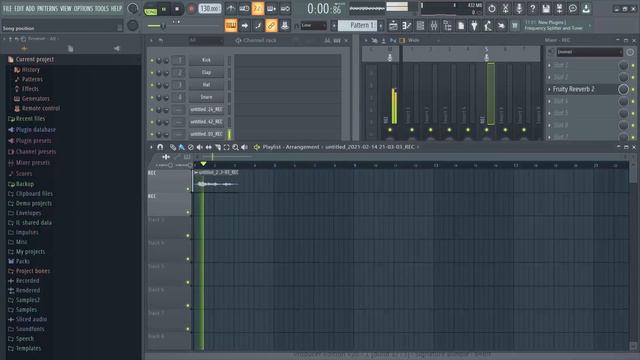640x360 pixels.
Task: Toggle wait for input to start playing
Action: [x=244, y=8]
